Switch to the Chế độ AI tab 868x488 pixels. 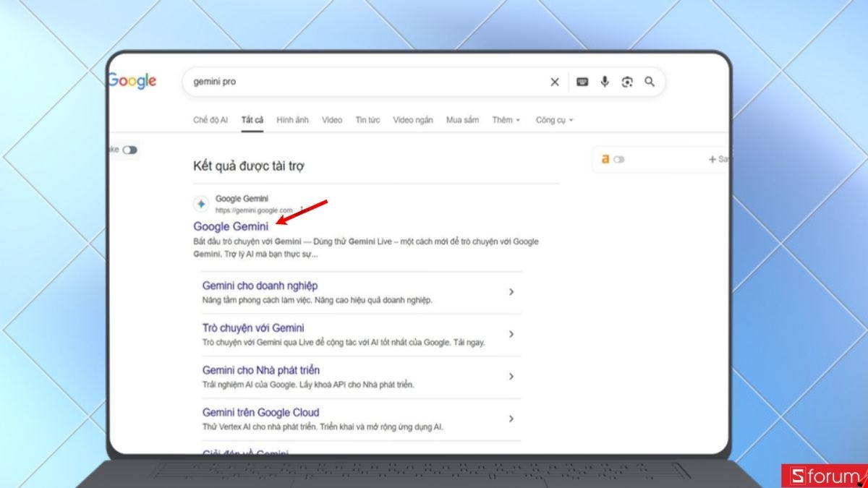point(210,120)
